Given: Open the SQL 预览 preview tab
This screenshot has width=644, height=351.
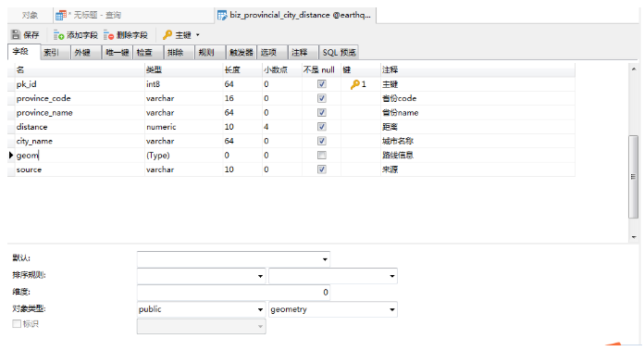Looking at the screenshot, I should click(339, 52).
